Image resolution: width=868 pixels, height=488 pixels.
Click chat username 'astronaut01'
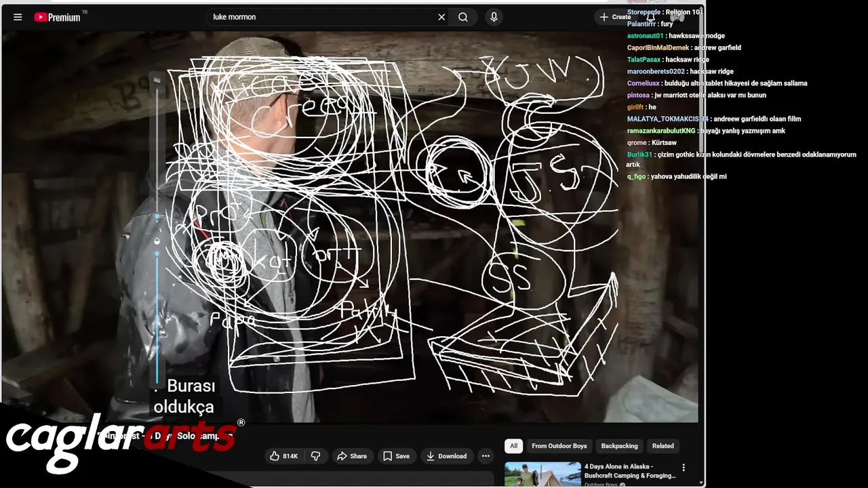click(x=646, y=36)
